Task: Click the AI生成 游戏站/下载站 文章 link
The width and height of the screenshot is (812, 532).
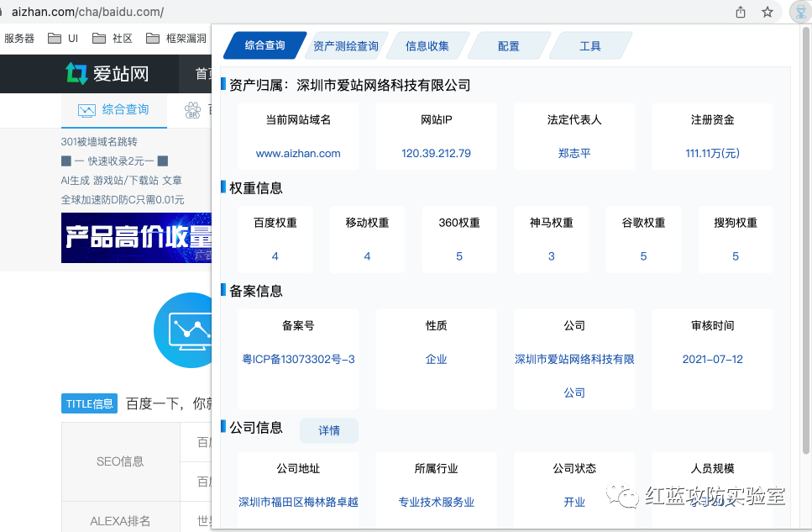Action: click(x=121, y=180)
